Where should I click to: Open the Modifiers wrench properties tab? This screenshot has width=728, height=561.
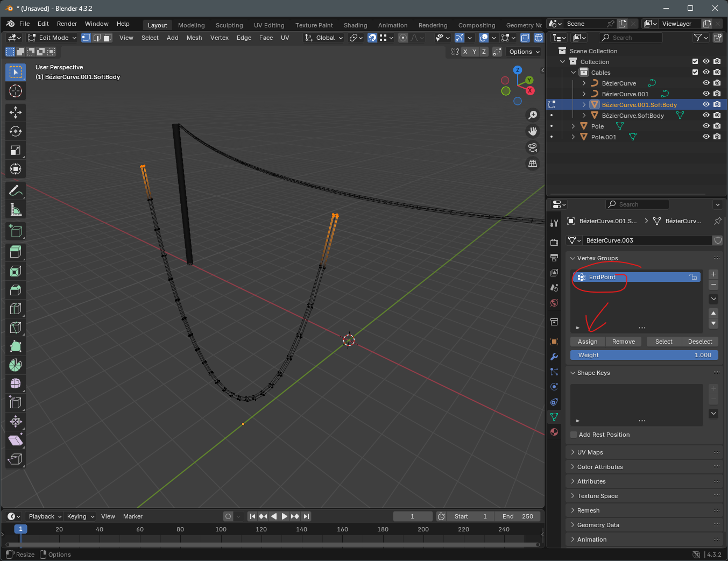point(554,357)
